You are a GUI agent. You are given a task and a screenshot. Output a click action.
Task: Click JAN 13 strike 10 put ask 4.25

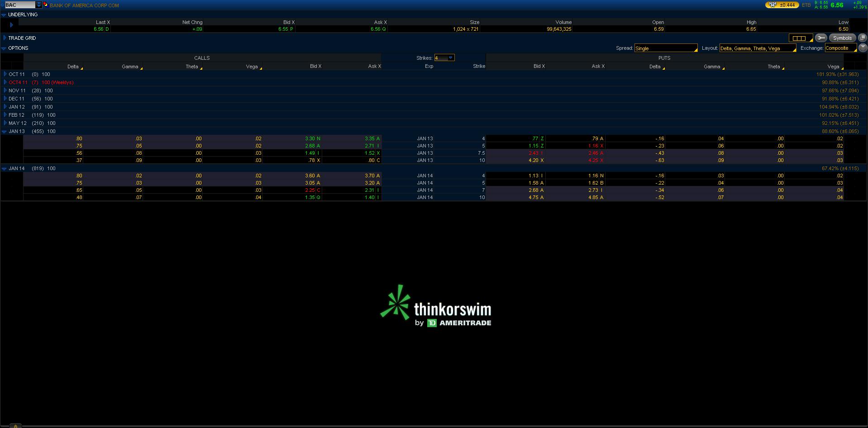click(593, 161)
